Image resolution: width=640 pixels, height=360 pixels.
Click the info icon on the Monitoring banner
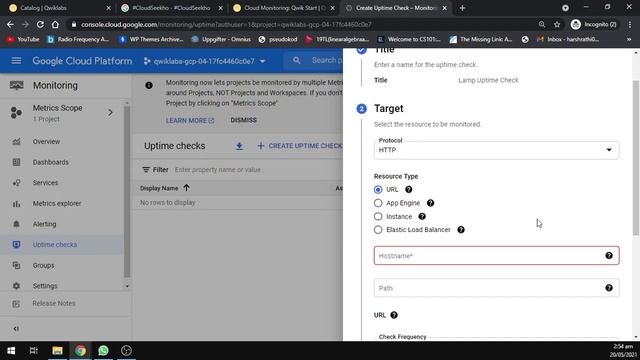click(149, 85)
